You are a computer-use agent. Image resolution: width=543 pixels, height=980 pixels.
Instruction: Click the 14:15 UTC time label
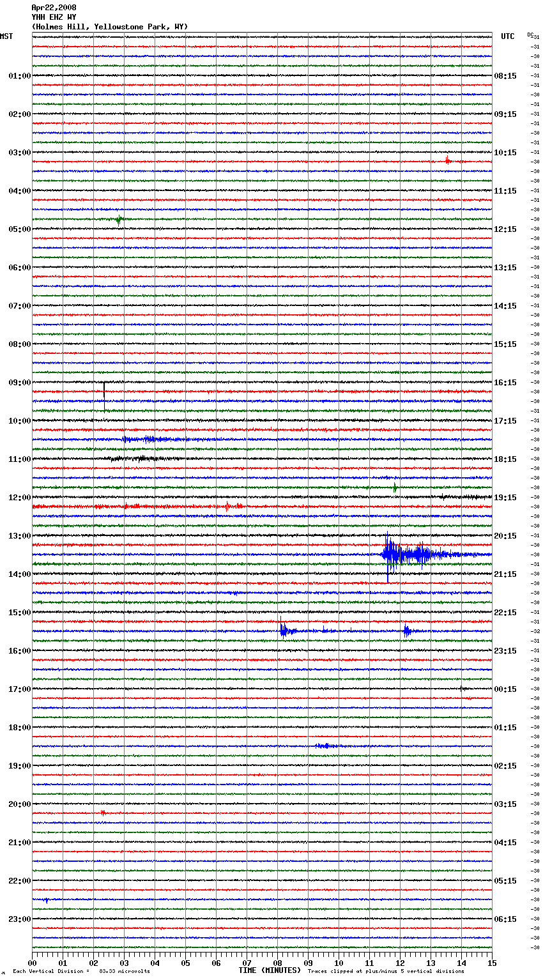[505, 306]
